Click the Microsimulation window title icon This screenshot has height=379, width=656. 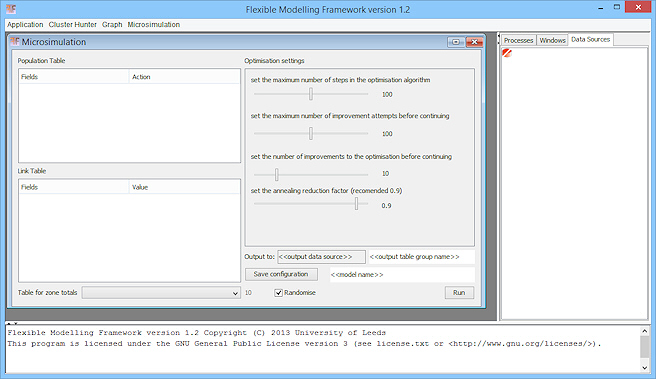coord(15,41)
